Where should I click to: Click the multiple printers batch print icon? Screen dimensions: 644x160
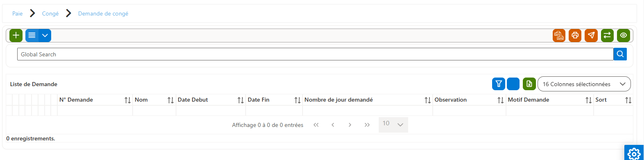point(559,36)
